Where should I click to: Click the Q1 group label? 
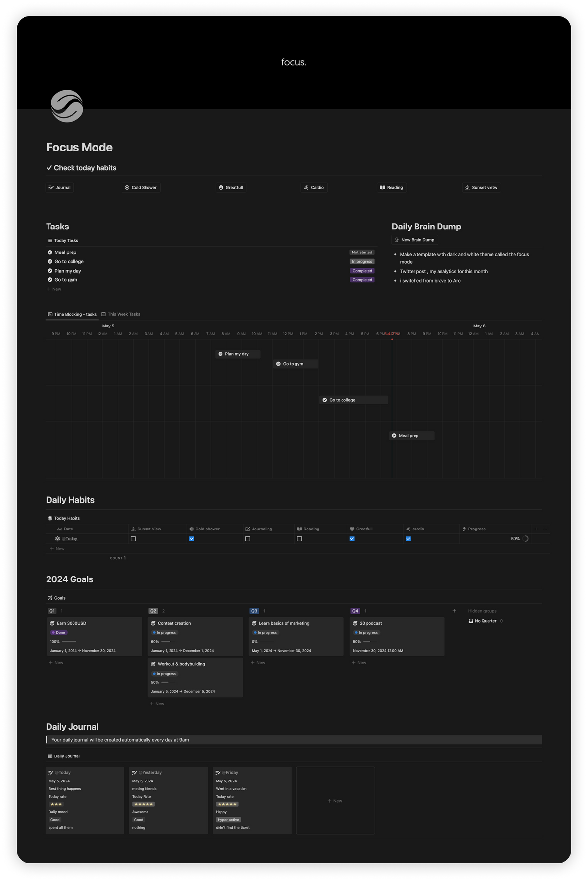coord(52,611)
